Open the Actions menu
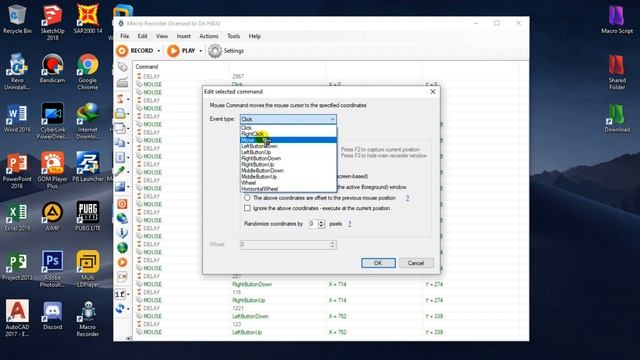This screenshot has height=360, width=640. pos(209,36)
